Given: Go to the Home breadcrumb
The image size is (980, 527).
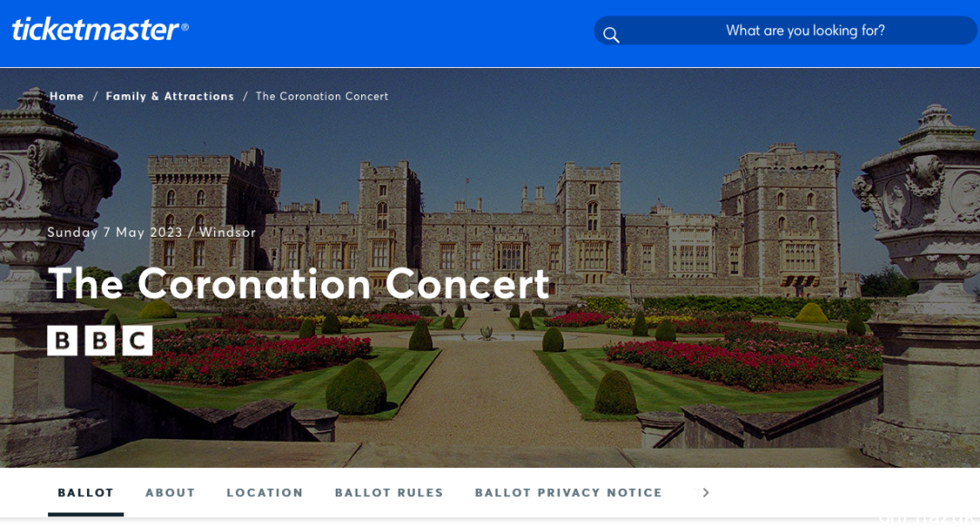Looking at the screenshot, I should click(66, 96).
